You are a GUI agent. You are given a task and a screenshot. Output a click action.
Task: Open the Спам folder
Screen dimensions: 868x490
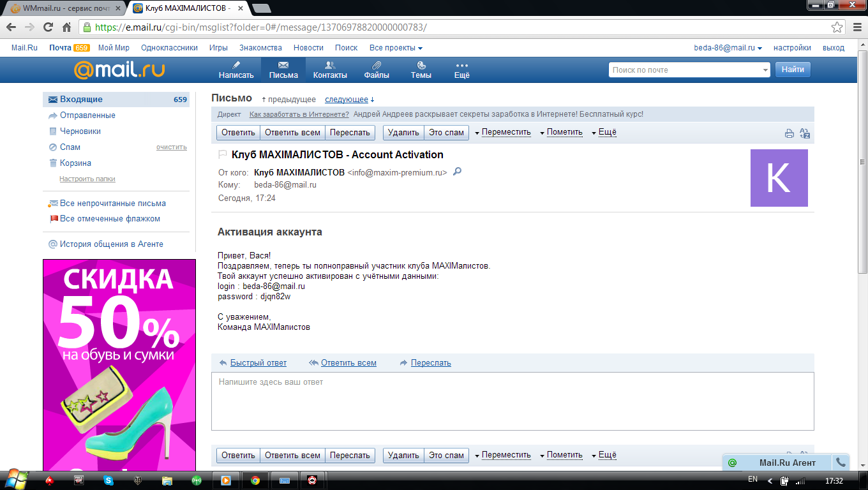tap(70, 147)
